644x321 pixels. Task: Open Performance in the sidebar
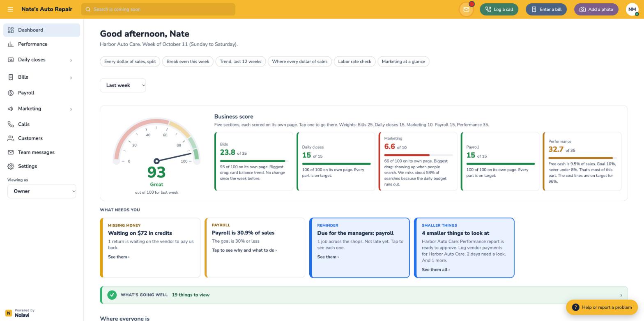click(x=41, y=44)
